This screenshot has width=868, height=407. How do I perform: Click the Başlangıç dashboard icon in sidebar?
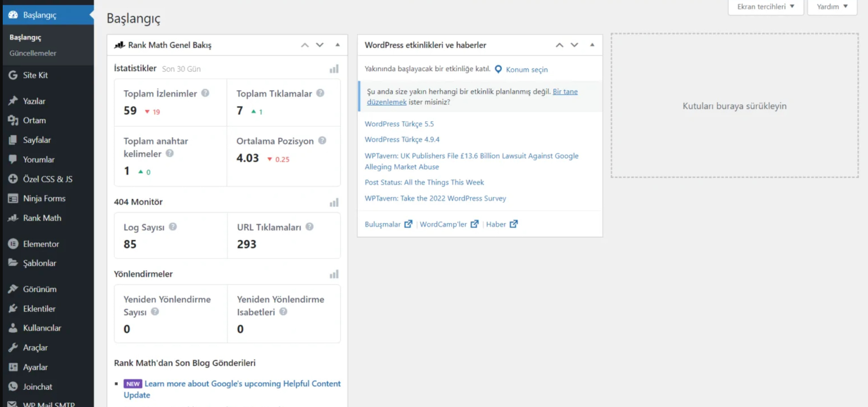click(13, 15)
